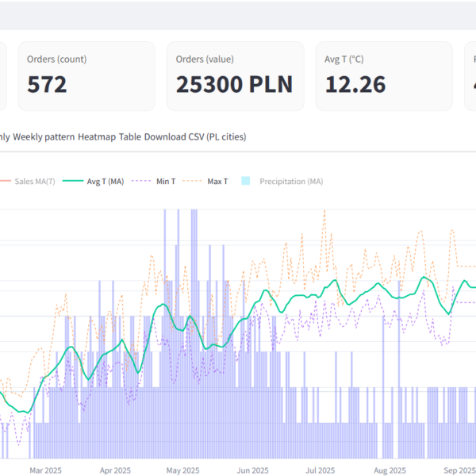Toggle the Avg T (MA) legend entry
Viewport: 476px width, 476px height.
(95, 182)
